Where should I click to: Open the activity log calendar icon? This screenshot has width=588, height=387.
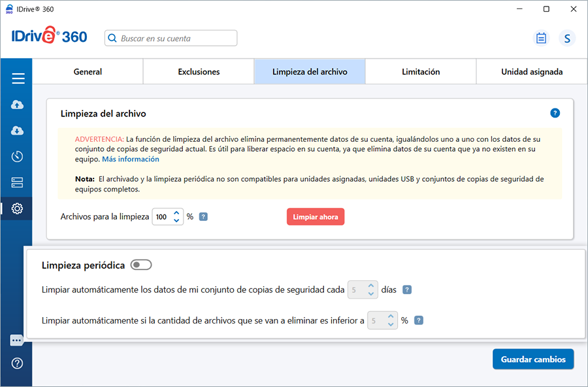click(x=541, y=39)
